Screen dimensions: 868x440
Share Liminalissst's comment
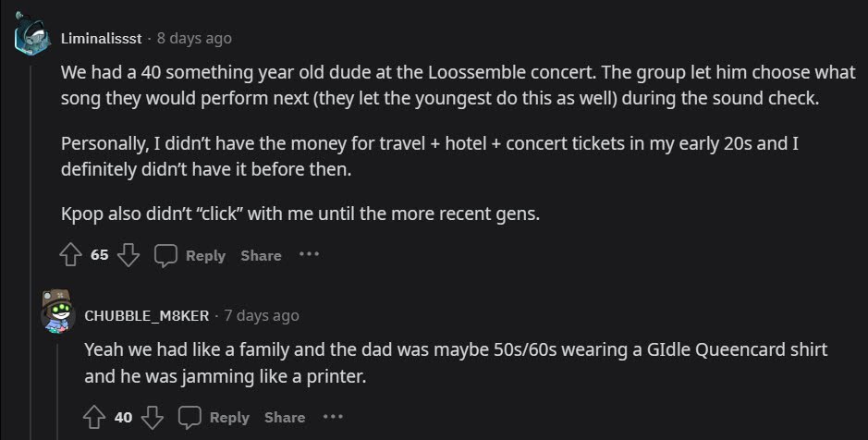(x=261, y=256)
